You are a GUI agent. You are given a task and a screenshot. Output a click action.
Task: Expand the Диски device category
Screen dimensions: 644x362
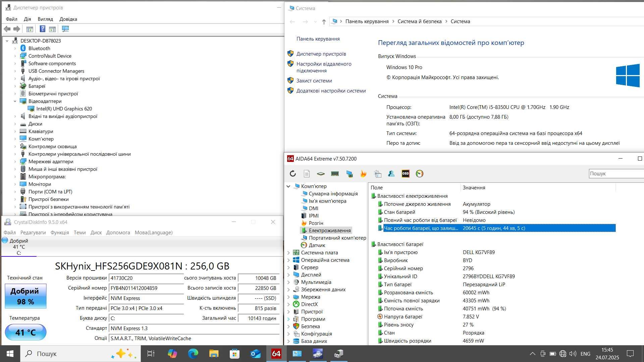point(15,124)
